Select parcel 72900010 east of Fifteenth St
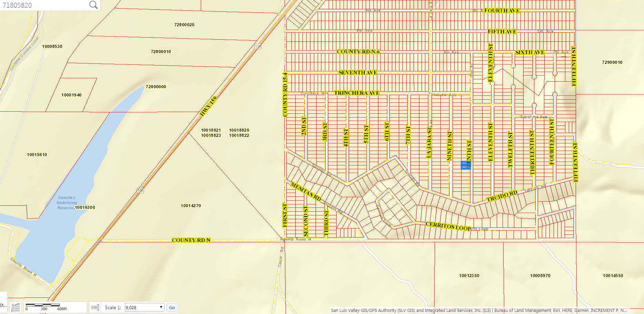Image resolution: width=644 pixels, height=314 pixels. 612,62
